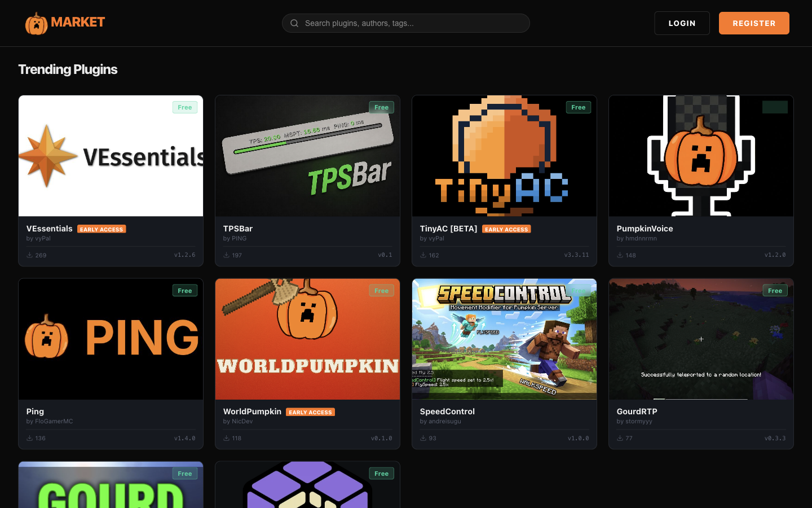Image resolution: width=812 pixels, height=508 pixels.
Task: Click the download icon on SpeedControl card
Action: (423, 438)
